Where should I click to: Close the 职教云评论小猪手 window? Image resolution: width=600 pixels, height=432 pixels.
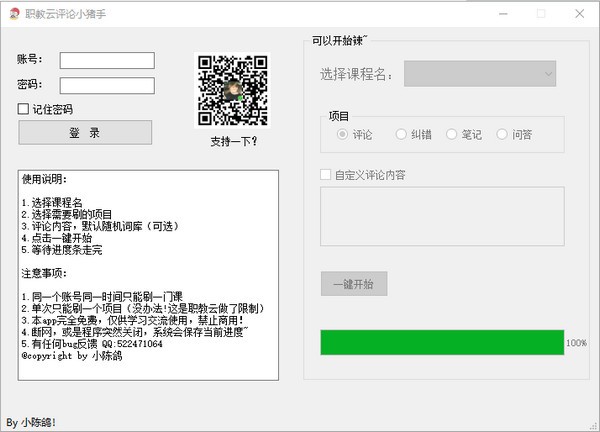click(584, 14)
